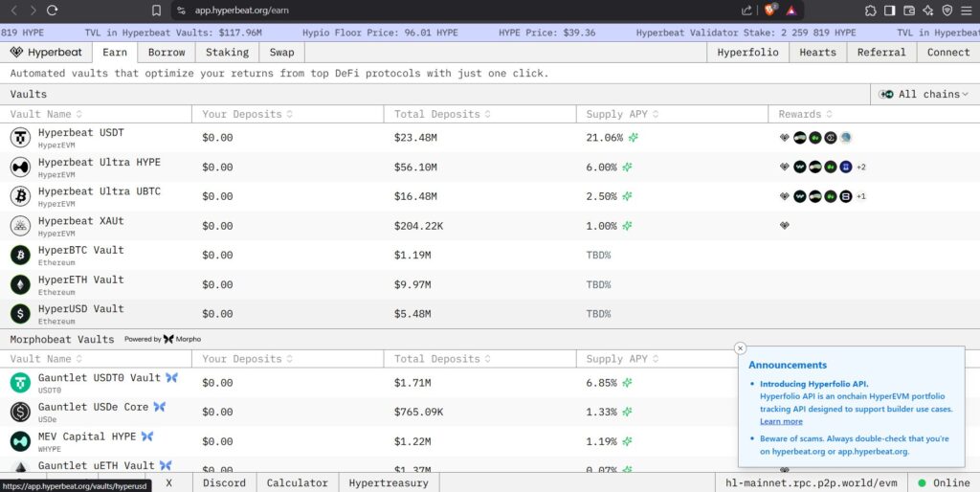Click the Powered by Morpho label
980x492 pixels.
pyautogui.click(x=163, y=339)
